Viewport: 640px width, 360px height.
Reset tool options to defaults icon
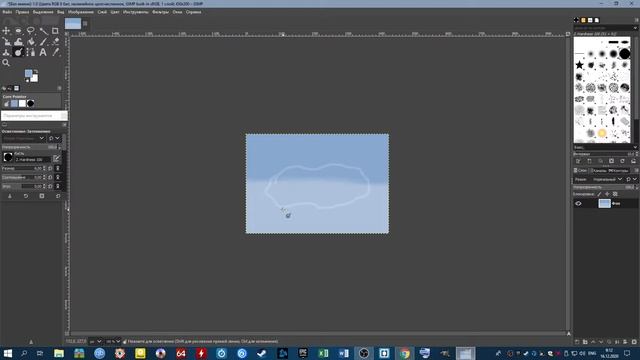point(58,196)
